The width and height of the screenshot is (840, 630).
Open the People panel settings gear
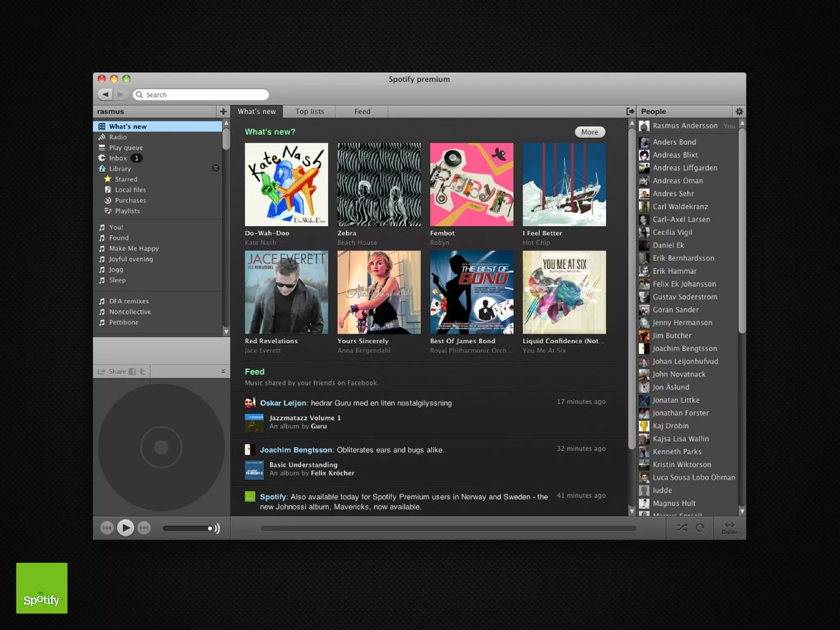coord(739,111)
